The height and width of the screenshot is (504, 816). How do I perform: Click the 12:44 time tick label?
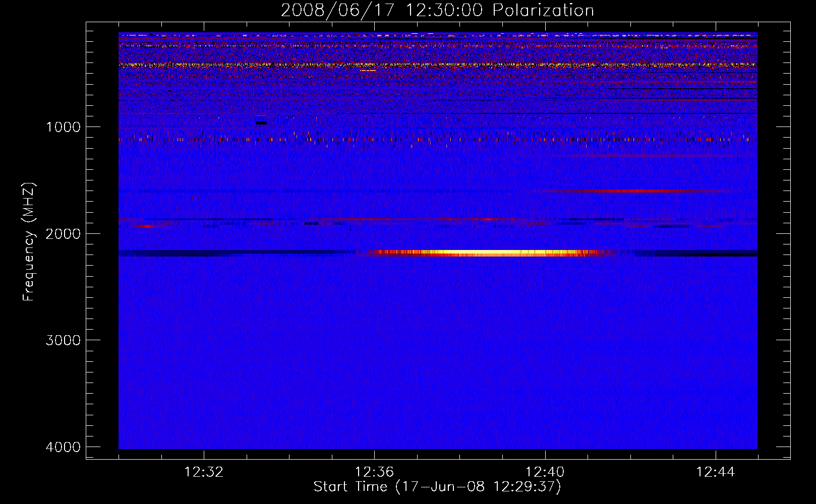715,472
